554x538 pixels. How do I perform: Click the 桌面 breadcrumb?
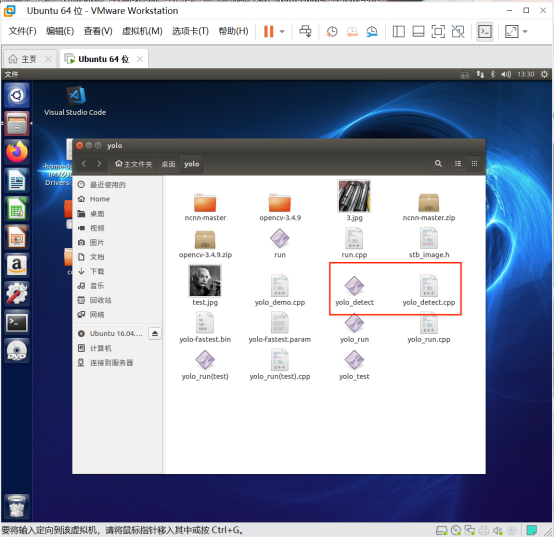pos(169,164)
